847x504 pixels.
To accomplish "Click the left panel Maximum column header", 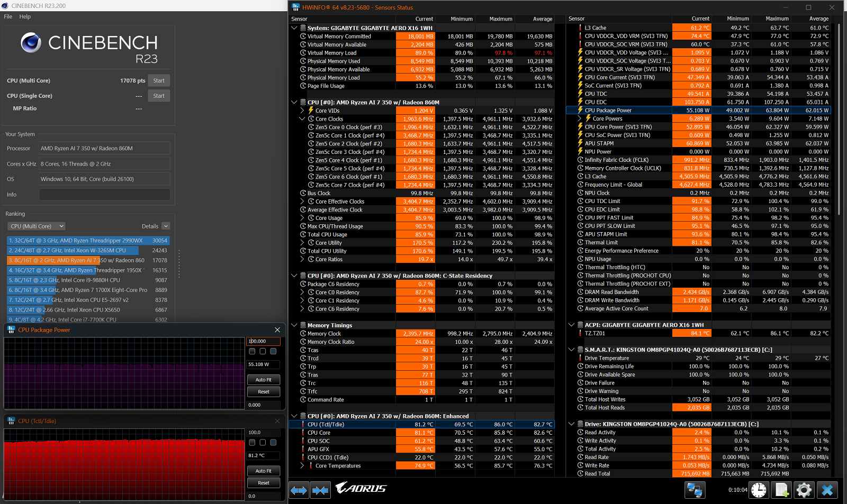I will point(501,19).
